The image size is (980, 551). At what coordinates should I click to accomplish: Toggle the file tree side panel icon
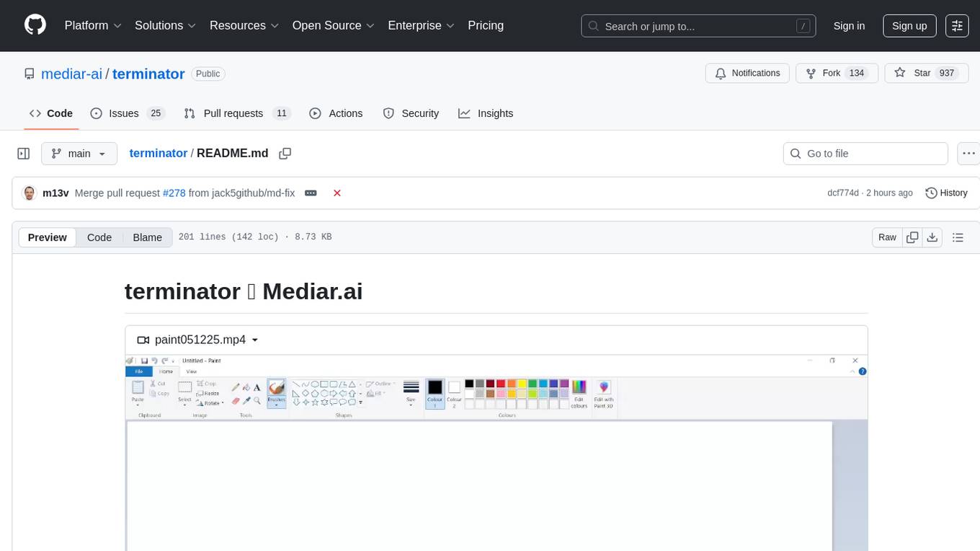click(24, 154)
